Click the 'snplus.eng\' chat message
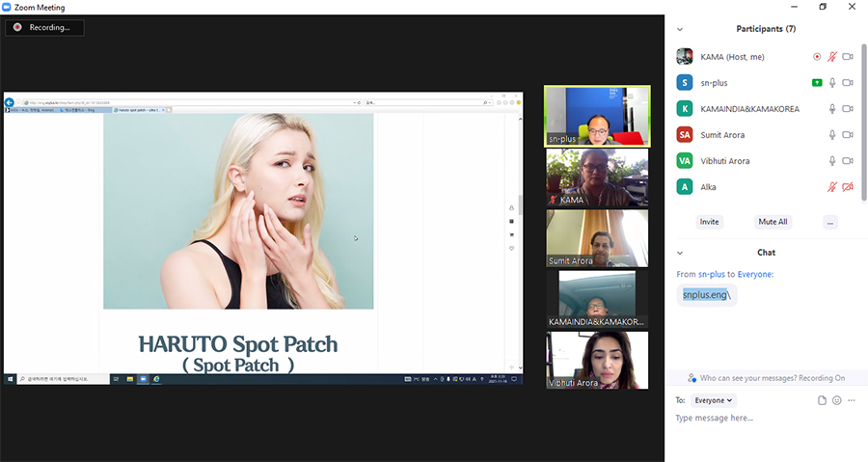Viewport: 868px width, 462px height. [707, 295]
